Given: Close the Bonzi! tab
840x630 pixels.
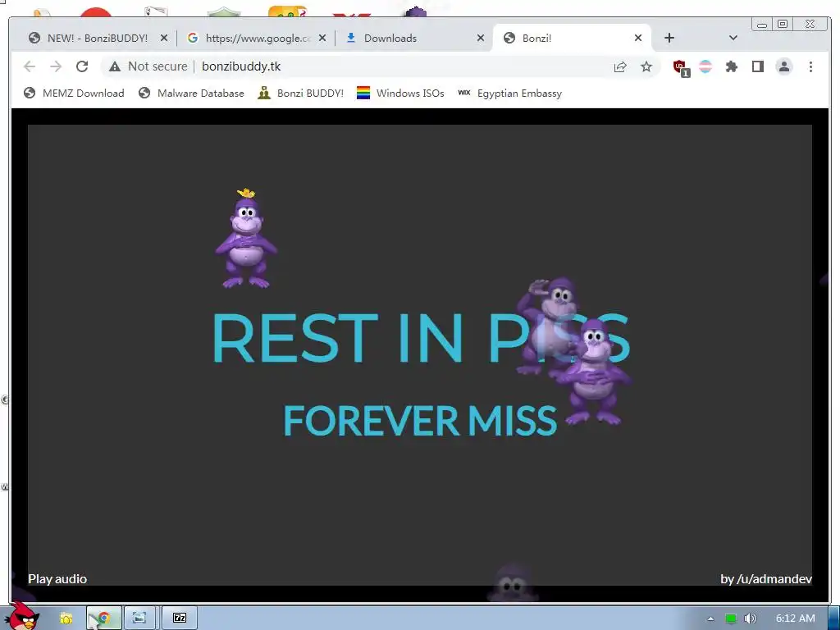Looking at the screenshot, I should [x=638, y=38].
